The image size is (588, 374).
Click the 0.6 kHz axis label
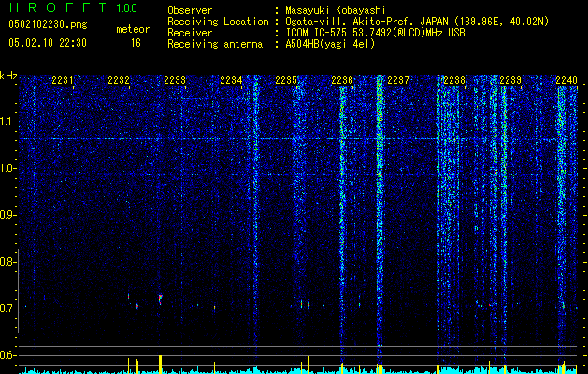[7, 355]
